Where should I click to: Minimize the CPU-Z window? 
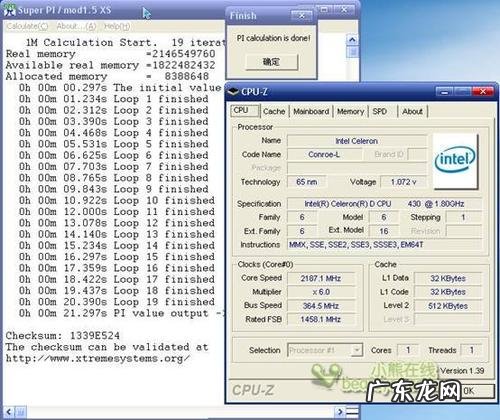coord(445,91)
